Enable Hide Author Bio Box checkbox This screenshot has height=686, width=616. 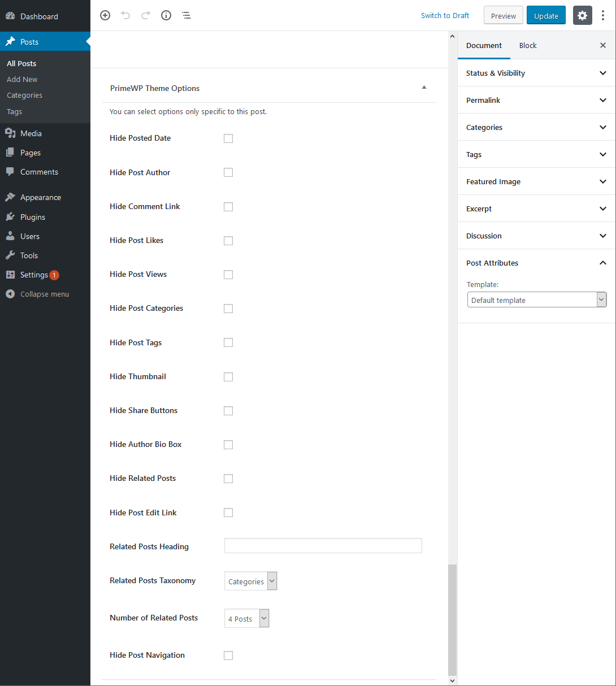[x=228, y=445]
